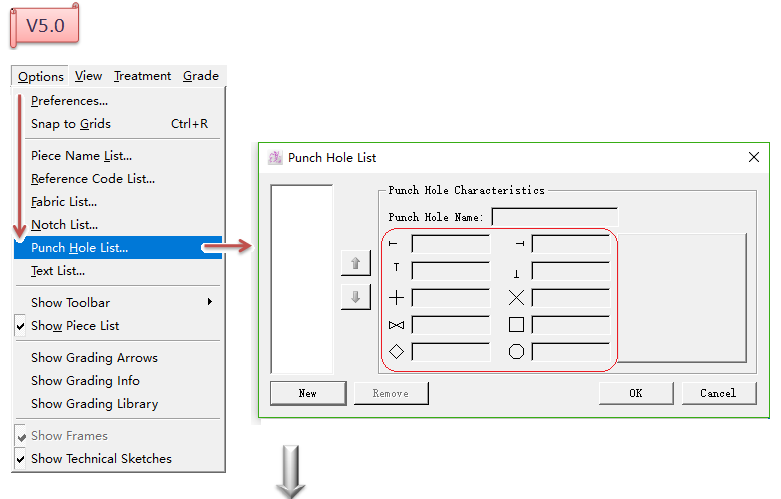This screenshot has width=781, height=499.
Task: Toggle the Show Frames option
Action: tap(69, 436)
